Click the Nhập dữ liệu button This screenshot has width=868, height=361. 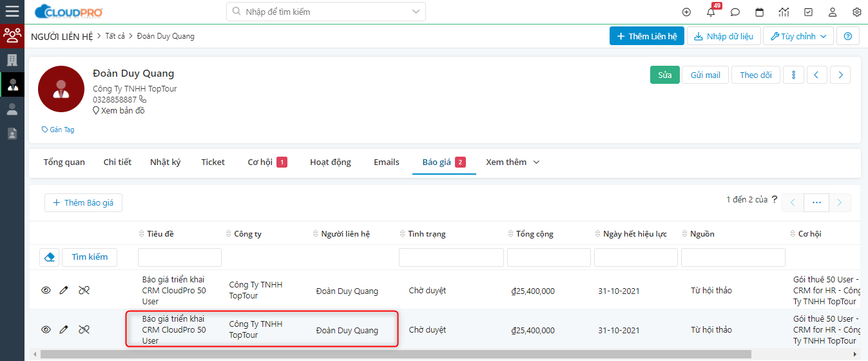724,36
